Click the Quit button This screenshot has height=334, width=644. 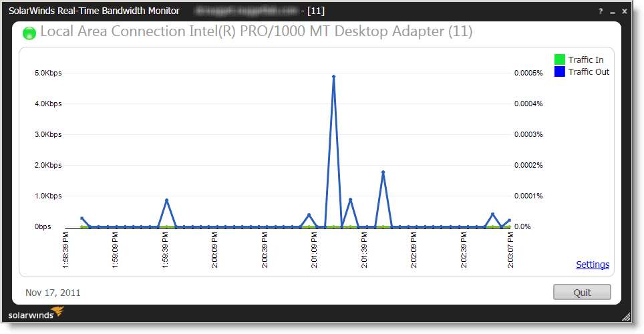tap(582, 292)
